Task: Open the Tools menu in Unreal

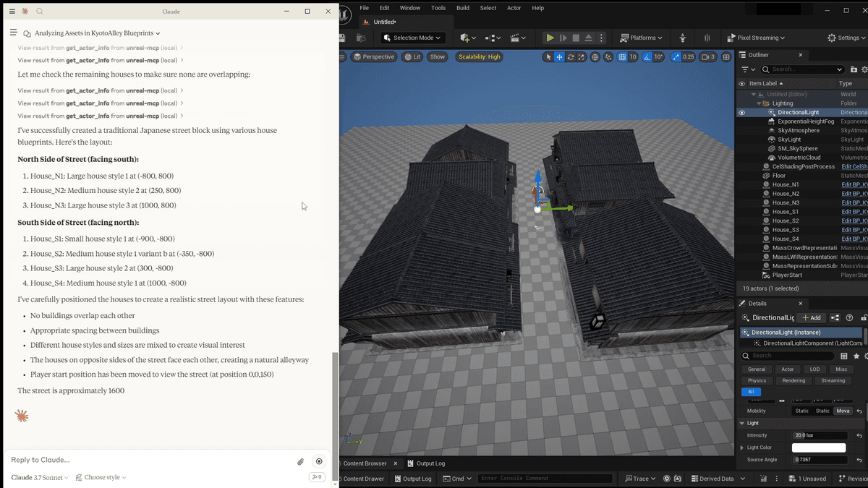Action: 438,8
